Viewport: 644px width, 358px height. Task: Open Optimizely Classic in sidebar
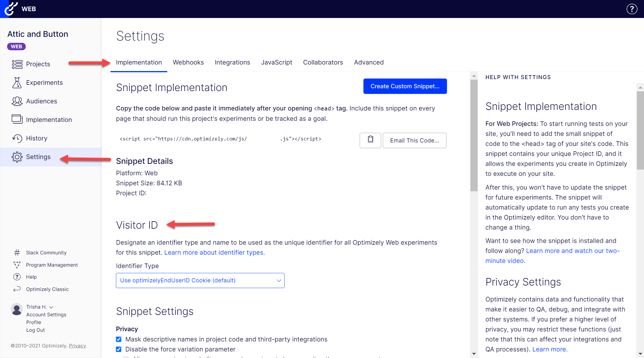[x=47, y=289]
